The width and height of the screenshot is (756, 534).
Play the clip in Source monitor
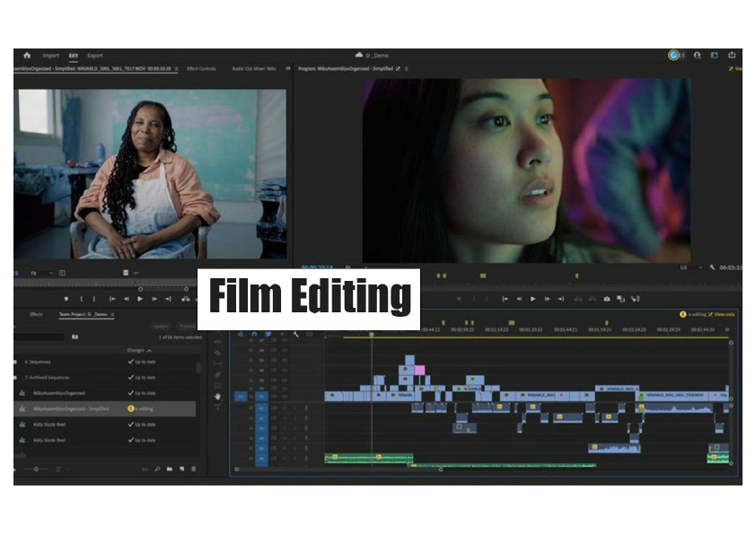click(140, 299)
